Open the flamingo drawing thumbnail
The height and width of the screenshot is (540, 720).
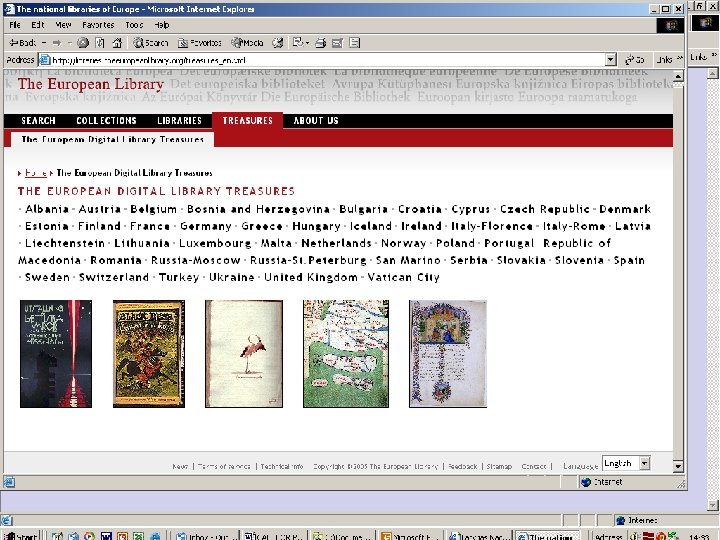pos(244,354)
